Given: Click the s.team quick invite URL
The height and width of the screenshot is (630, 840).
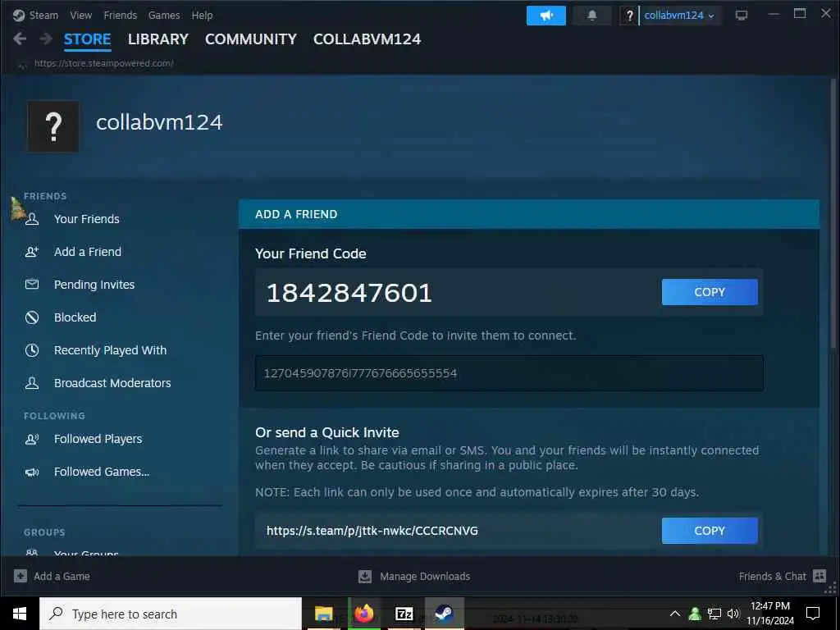Looking at the screenshot, I should tap(372, 531).
